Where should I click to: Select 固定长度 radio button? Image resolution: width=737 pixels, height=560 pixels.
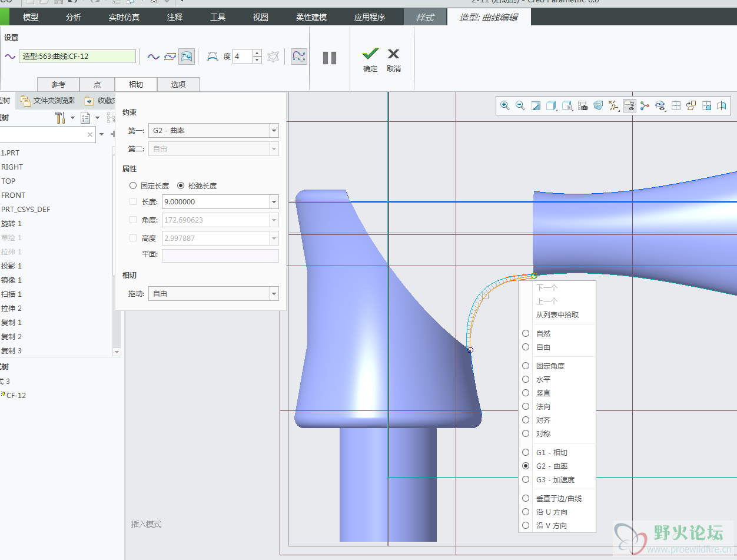pyautogui.click(x=133, y=185)
